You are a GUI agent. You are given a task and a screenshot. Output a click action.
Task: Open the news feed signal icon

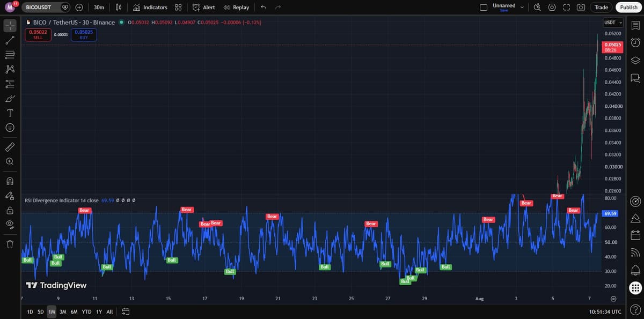pos(635,253)
